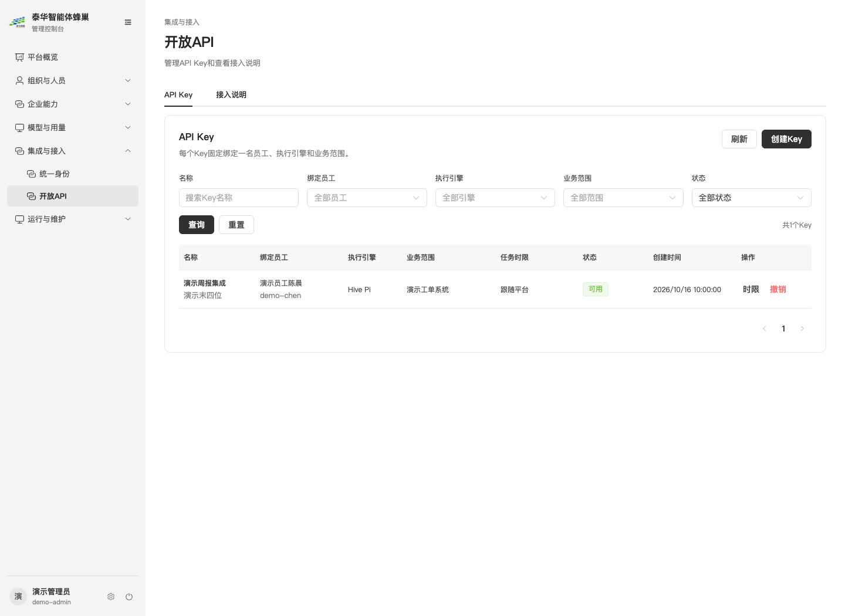
Task: Focus the 搜索Key名称 input field
Action: [x=239, y=198]
